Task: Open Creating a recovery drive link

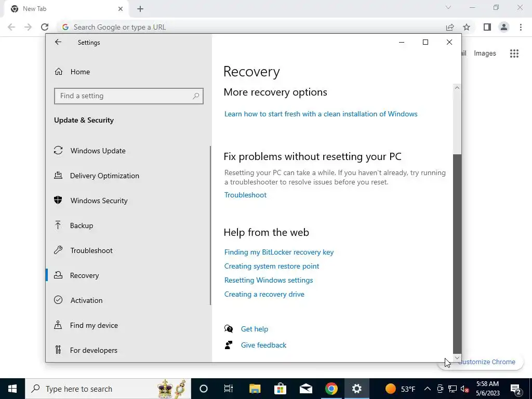Action: point(264,294)
